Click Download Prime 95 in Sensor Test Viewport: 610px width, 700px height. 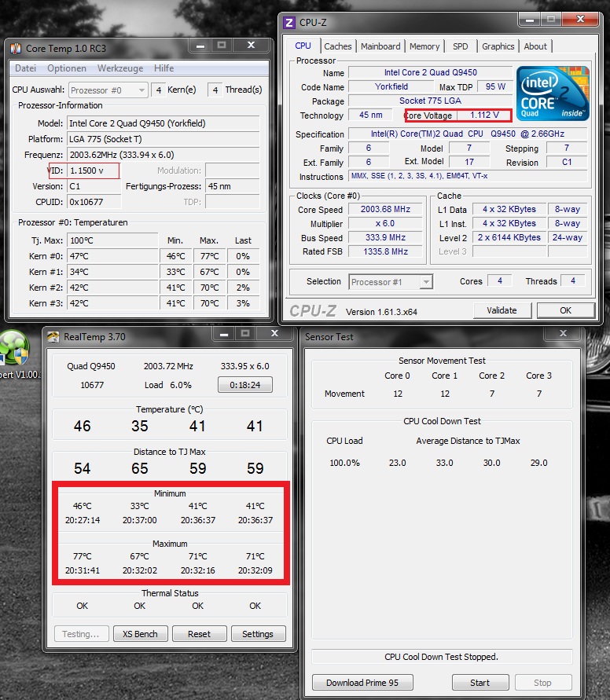[362, 683]
